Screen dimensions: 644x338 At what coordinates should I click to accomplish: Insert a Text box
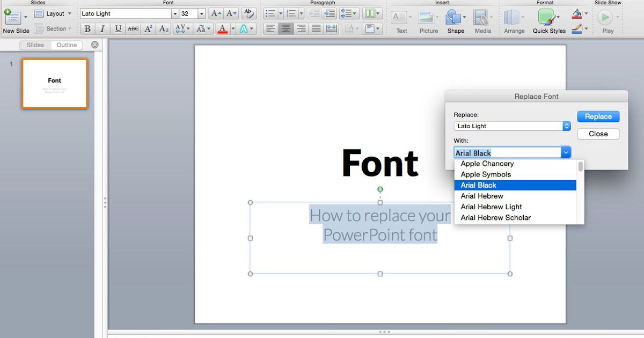401,21
